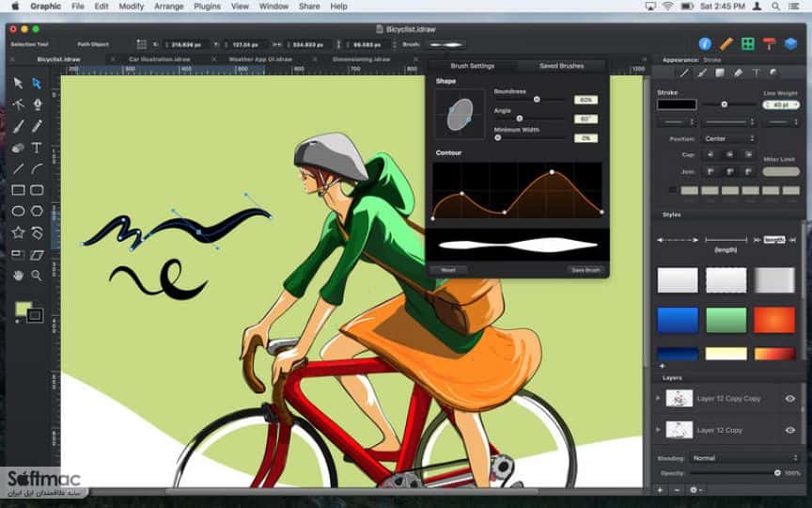Click the Reset button in brush settings
The height and width of the screenshot is (508, 812).
(448, 270)
